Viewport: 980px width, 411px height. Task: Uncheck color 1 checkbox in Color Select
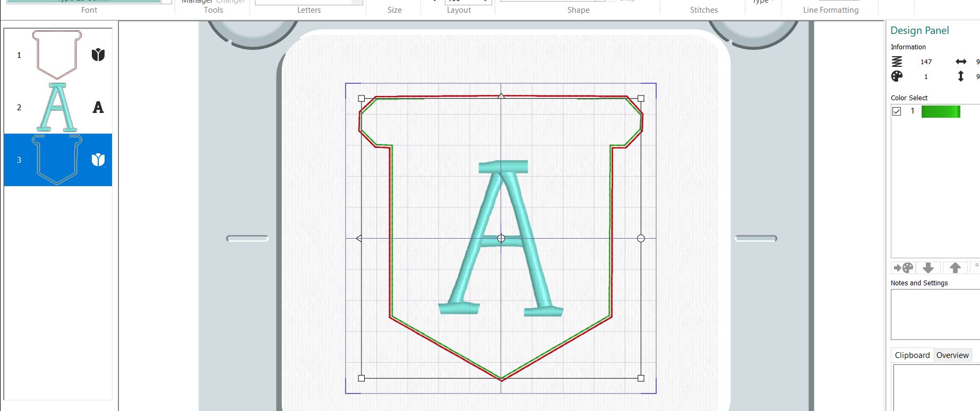click(x=897, y=111)
